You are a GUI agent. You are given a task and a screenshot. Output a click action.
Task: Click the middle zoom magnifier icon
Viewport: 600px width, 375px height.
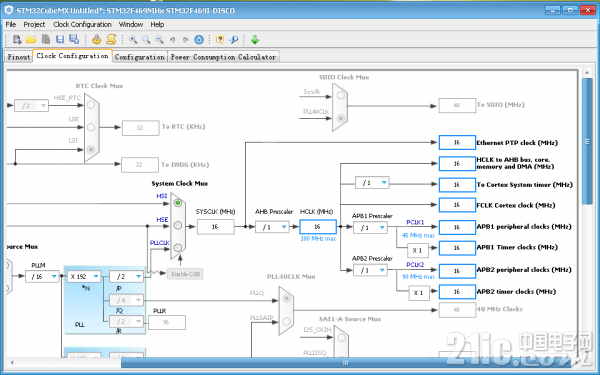tap(146, 39)
